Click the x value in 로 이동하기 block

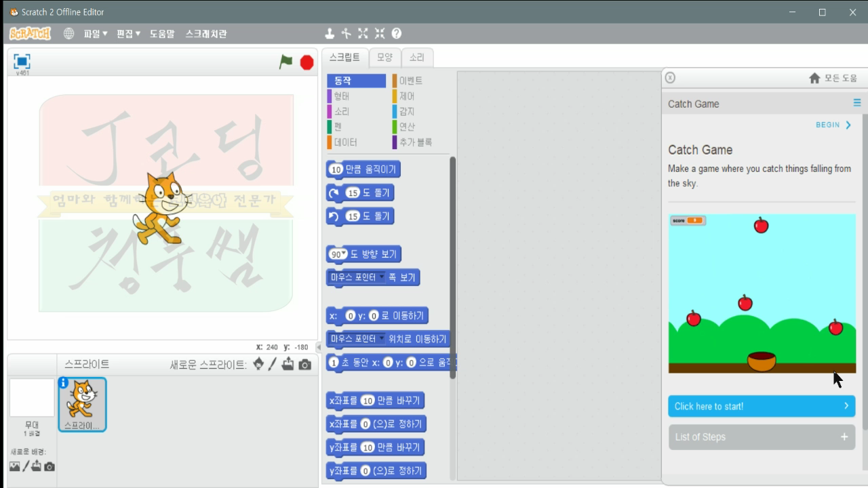[x=350, y=316]
